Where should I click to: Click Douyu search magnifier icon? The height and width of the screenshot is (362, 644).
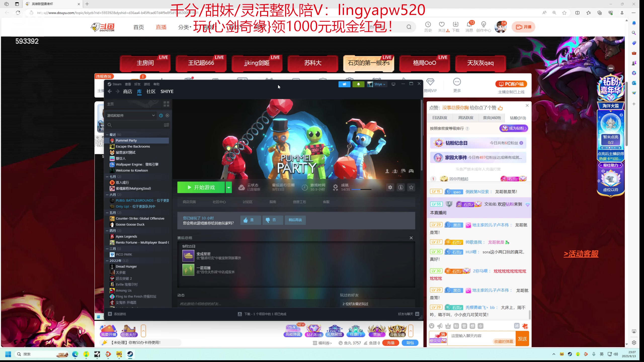409,27
